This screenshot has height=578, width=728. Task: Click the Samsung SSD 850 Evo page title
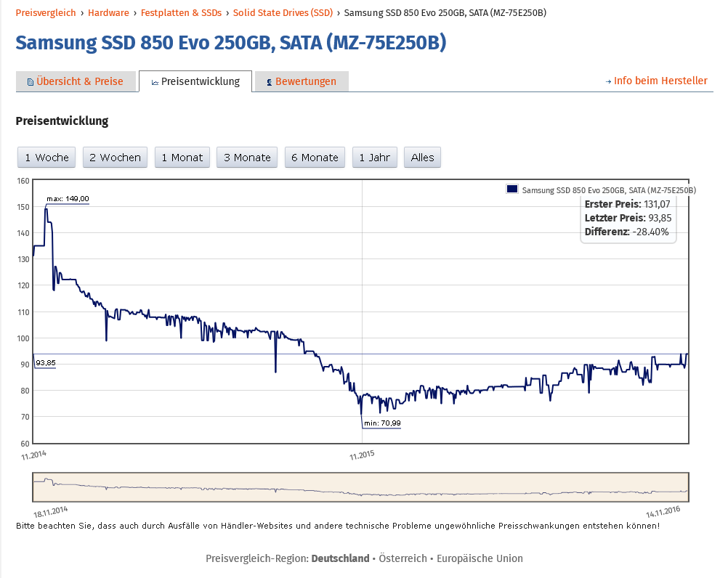[231, 43]
